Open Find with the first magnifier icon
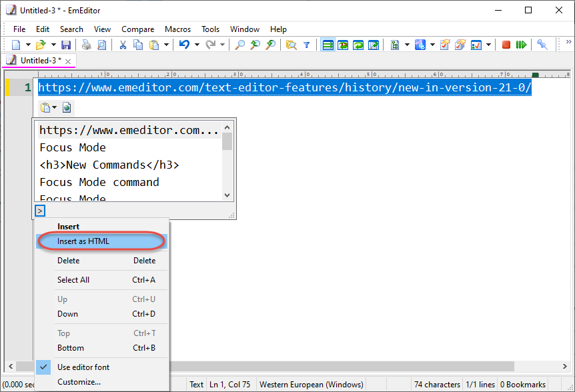 coord(240,45)
